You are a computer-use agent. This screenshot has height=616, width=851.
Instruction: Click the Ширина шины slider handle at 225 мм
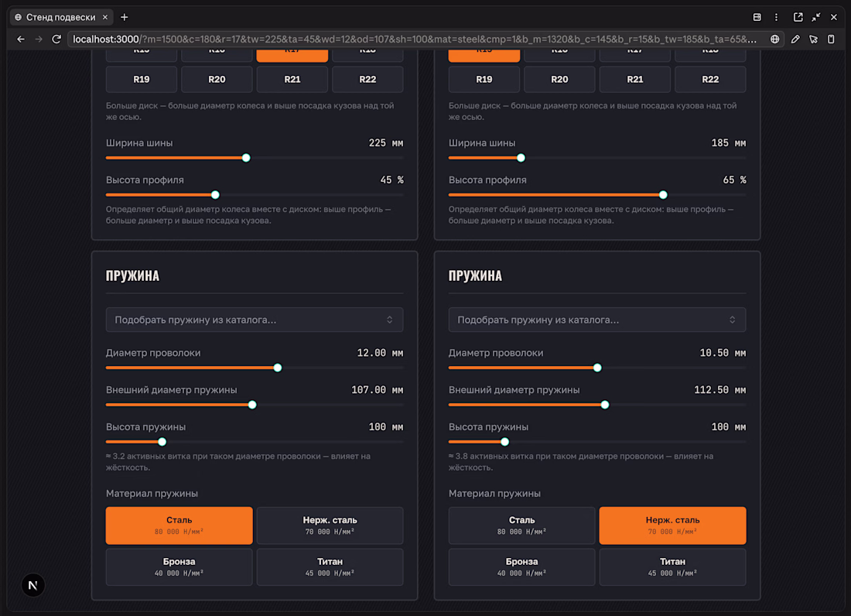pyautogui.click(x=246, y=158)
